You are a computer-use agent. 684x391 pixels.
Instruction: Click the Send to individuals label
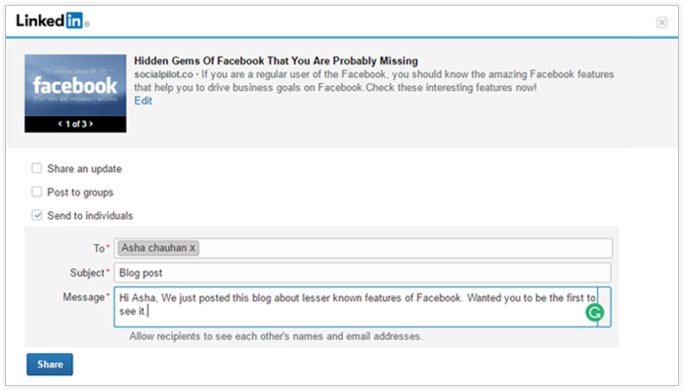tap(90, 216)
